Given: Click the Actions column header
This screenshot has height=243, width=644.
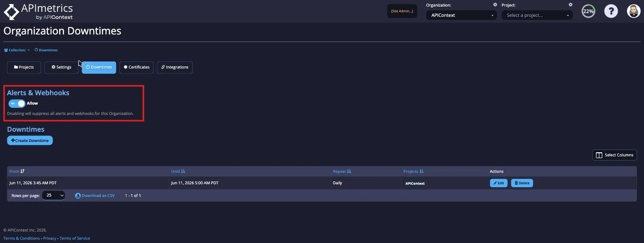Looking at the screenshot, I should click(x=497, y=171).
